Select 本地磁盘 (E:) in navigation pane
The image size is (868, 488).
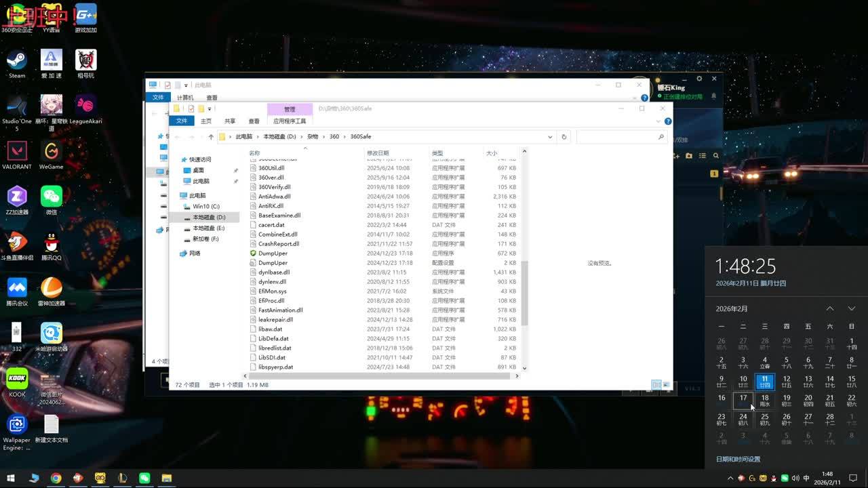coord(208,228)
